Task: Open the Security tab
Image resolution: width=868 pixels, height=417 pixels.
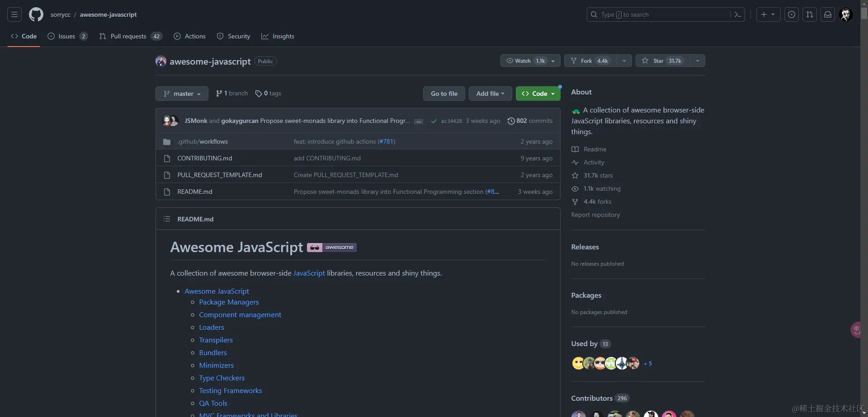Action: 233,36
